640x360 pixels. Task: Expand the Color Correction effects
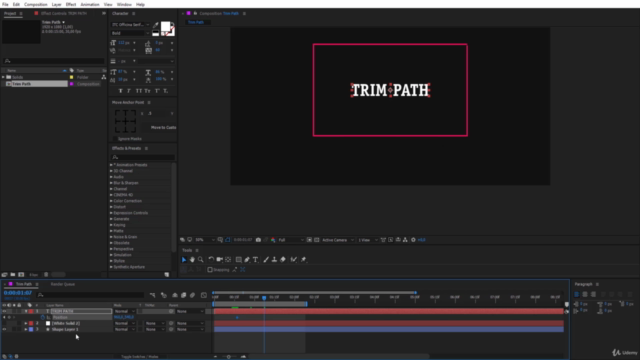pyautogui.click(x=111, y=201)
